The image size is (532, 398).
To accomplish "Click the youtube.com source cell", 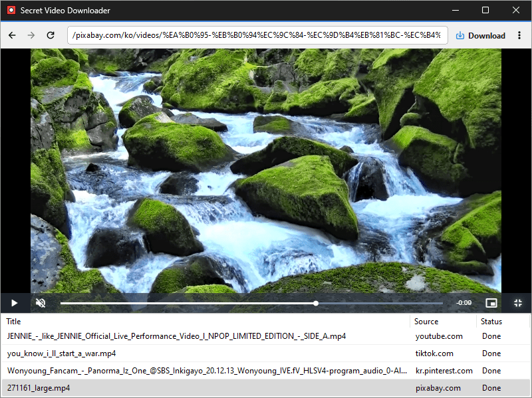I will tap(439, 336).
